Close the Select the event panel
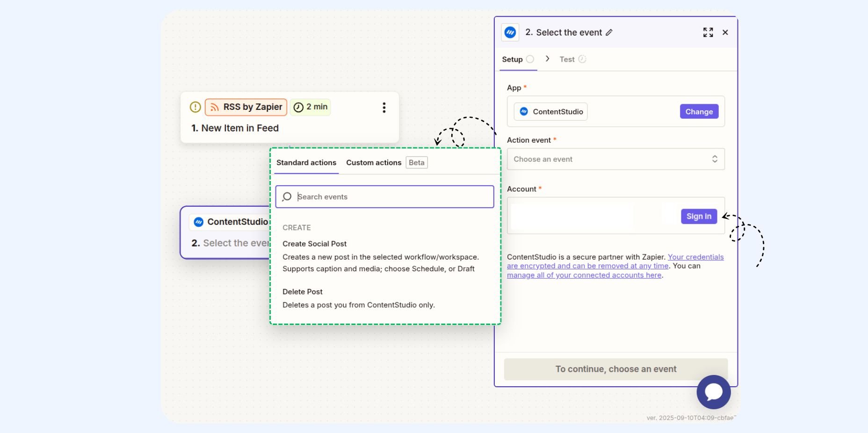The image size is (868, 433). coord(725,32)
